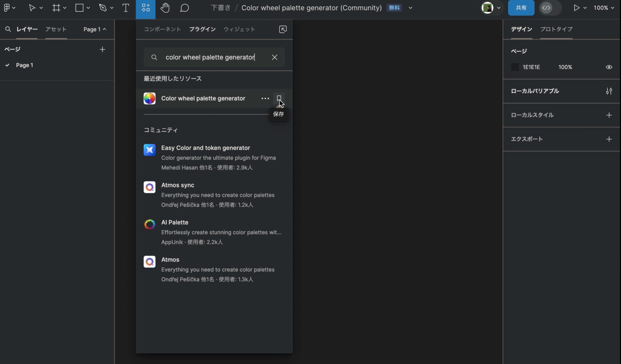The width and height of the screenshot is (621, 364).
Task: Save the Color wheel plugin bookmark
Action: click(x=279, y=98)
